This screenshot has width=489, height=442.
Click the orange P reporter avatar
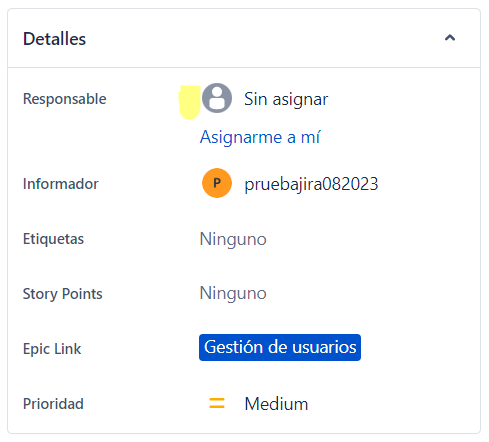click(x=217, y=183)
